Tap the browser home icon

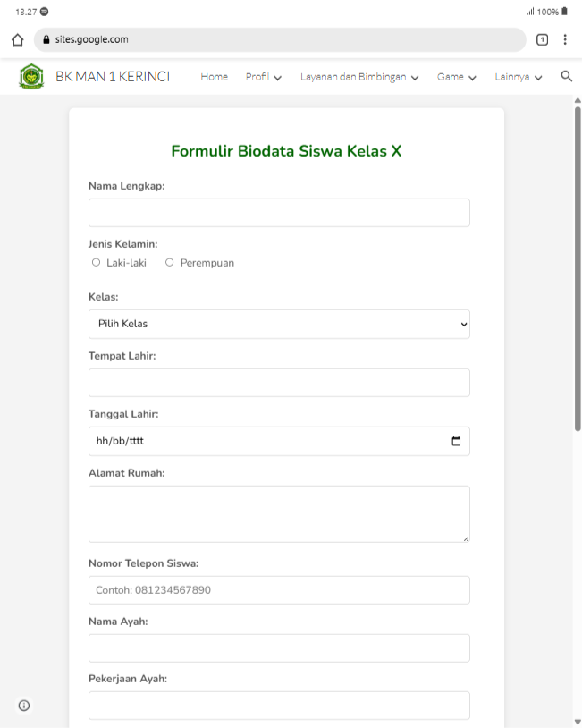click(17, 40)
